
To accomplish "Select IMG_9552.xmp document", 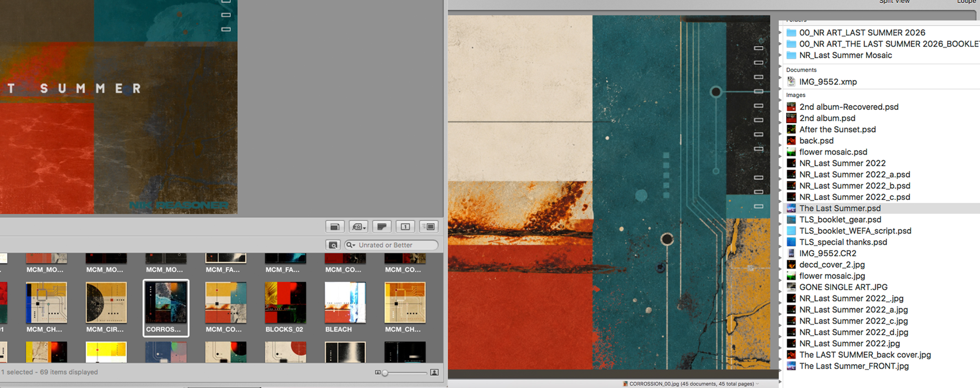I will (x=828, y=82).
